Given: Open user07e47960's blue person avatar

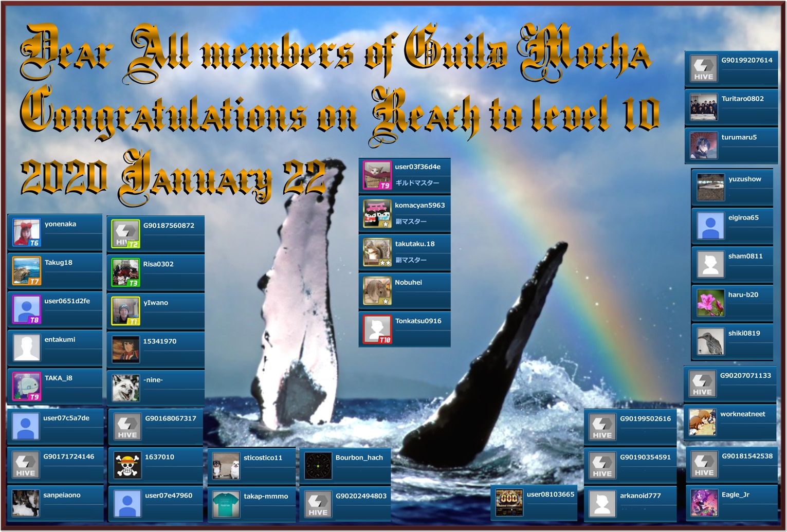Looking at the screenshot, I should coord(127,504).
